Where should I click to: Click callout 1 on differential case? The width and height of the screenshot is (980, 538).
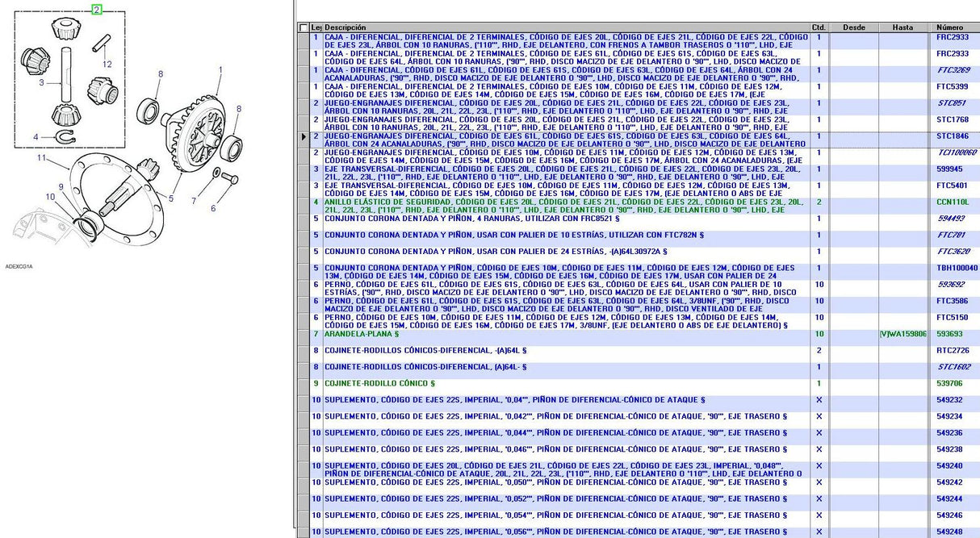220,70
